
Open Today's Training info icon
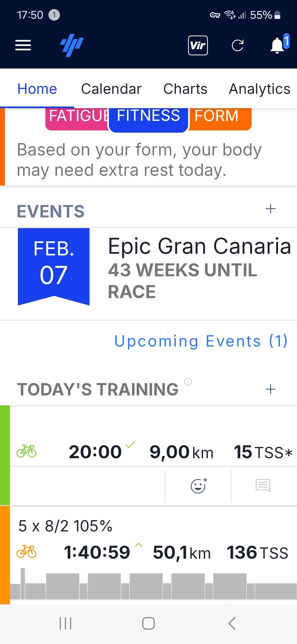coord(188,382)
